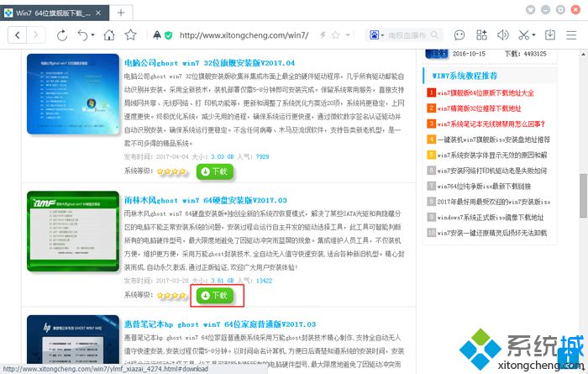Image resolution: width=588 pixels, height=374 pixels.
Task: Click the Baidu paw search engine icon
Action: pyautogui.click(x=375, y=35)
